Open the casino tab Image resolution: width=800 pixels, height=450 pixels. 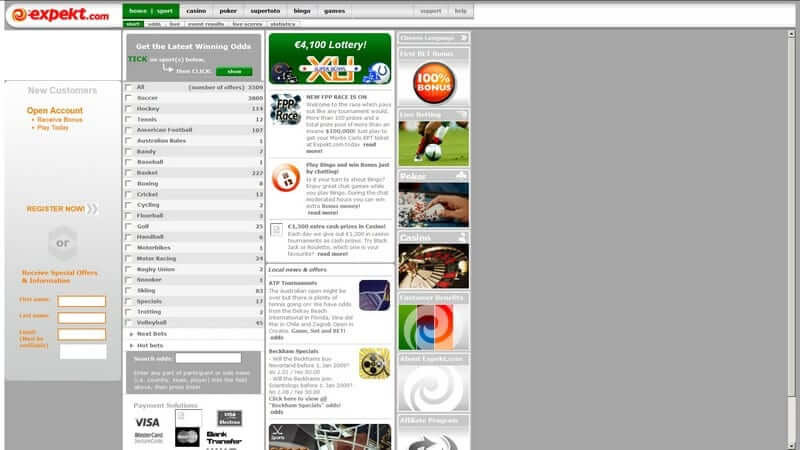click(x=196, y=11)
